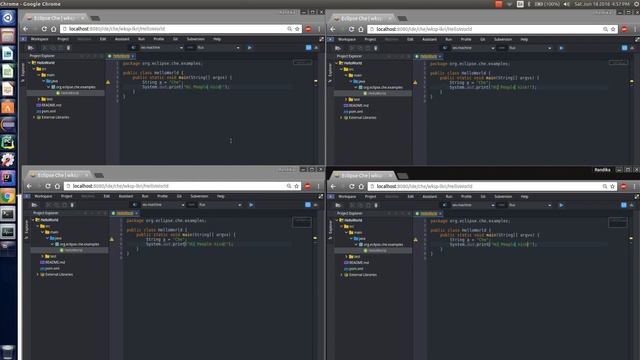Click the zoom magnifier in bottom-left address bar
This screenshot has height=360, width=640.
pos(289,186)
